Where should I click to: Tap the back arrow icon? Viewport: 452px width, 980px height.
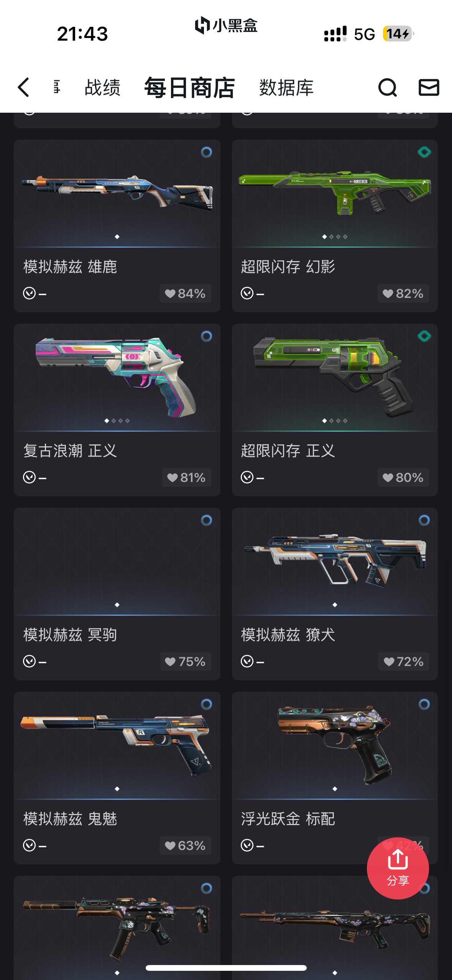click(x=24, y=87)
